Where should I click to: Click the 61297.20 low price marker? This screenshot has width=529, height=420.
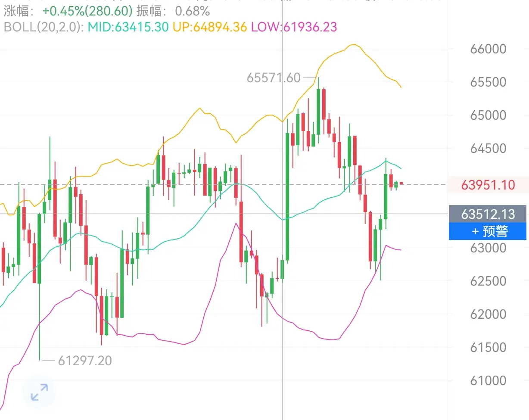pos(85,361)
